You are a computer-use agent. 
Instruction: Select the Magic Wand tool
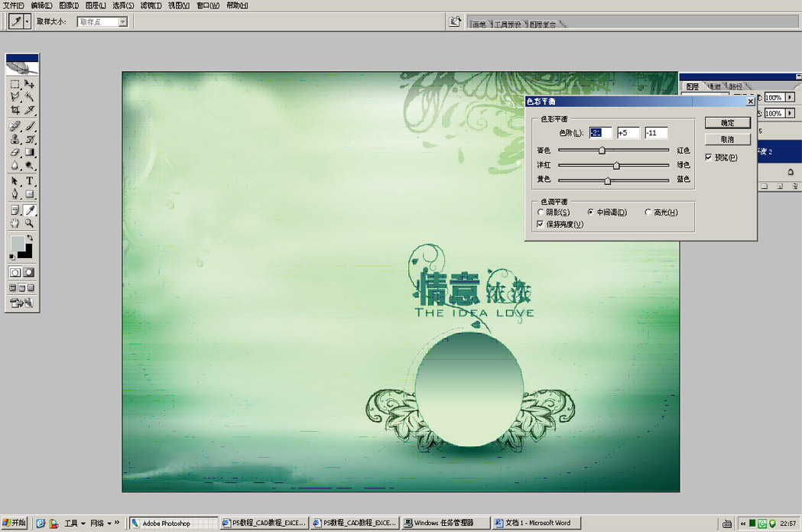30,97
